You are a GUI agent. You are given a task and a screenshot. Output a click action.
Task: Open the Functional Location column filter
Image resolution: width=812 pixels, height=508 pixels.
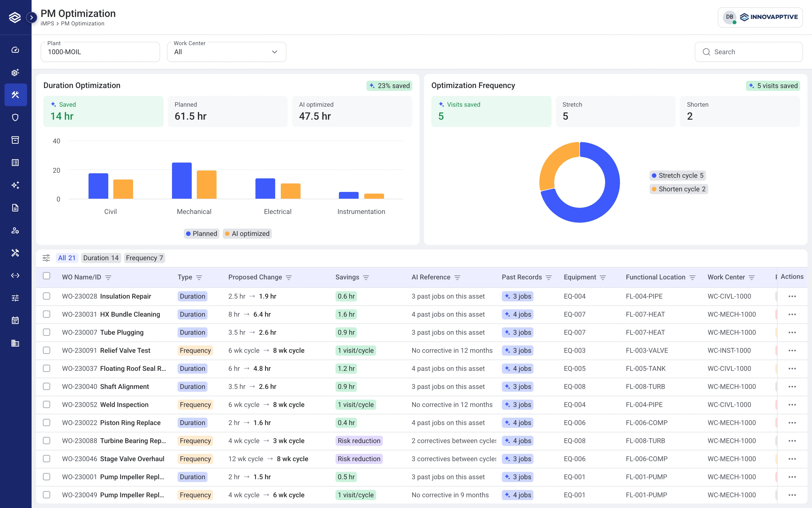click(692, 277)
